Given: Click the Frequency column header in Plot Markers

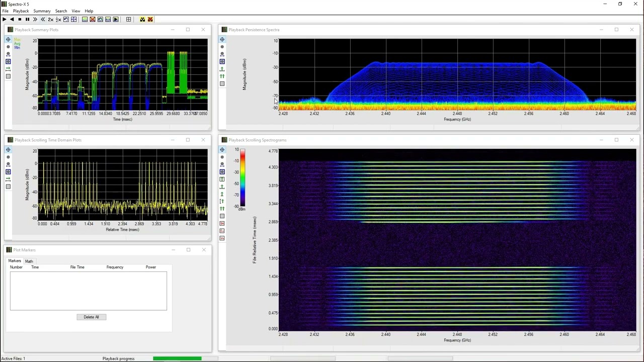Looking at the screenshot, I should point(115,267).
